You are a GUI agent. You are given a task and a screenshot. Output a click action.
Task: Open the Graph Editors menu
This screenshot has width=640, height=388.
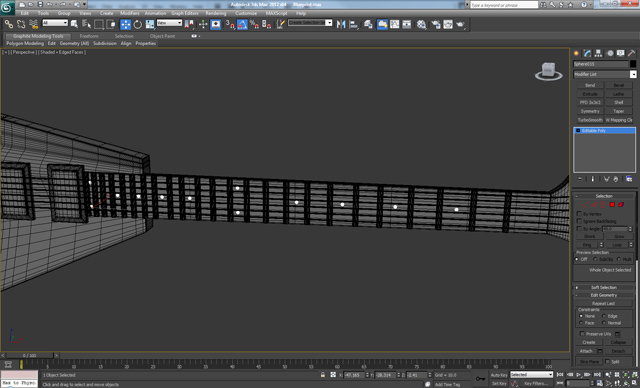tap(184, 13)
